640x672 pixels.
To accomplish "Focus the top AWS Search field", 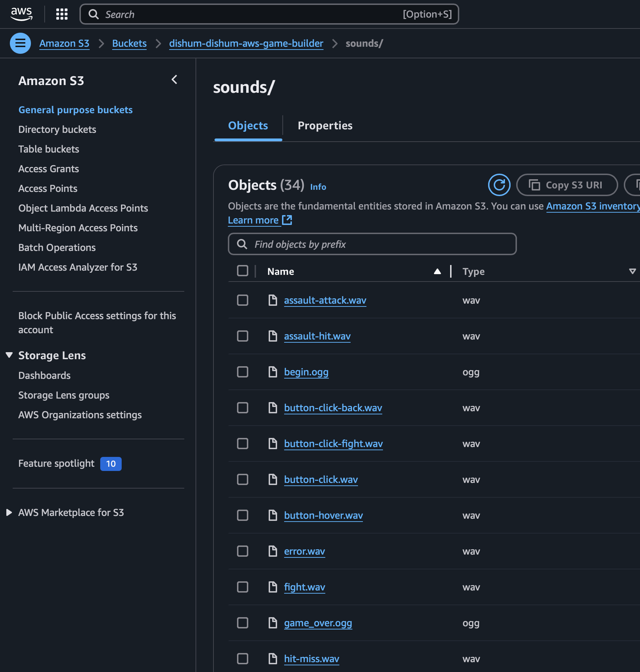I will (x=269, y=14).
